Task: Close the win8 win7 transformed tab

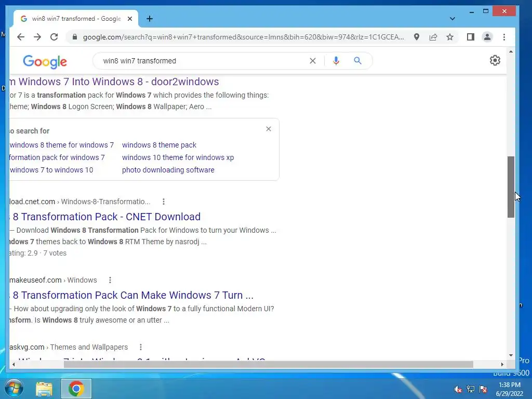Action: [129, 19]
